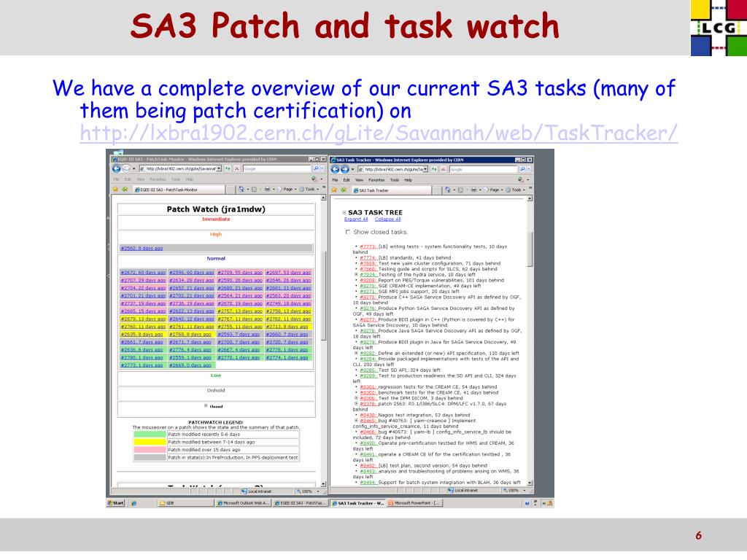Click pink legend swatch for over 15 days
This screenshot has height=560, width=747.
click(x=150, y=449)
